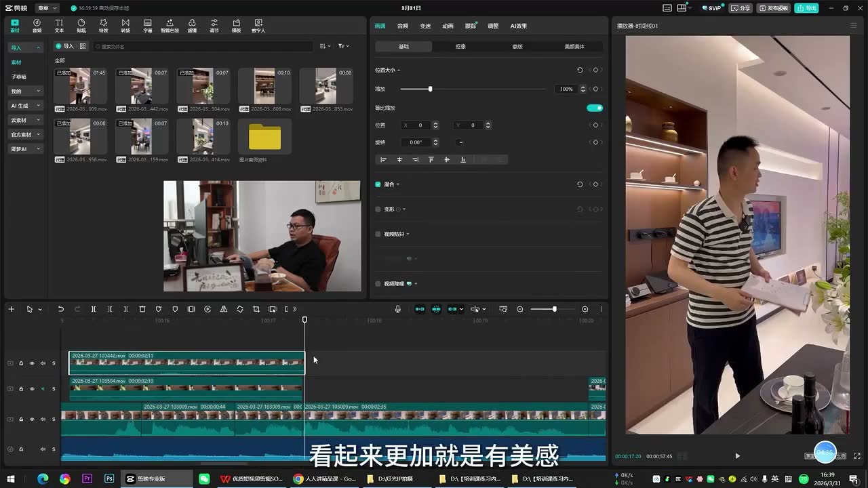Open the media sort order dropdown
The image size is (868, 488).
click(325, 46)
